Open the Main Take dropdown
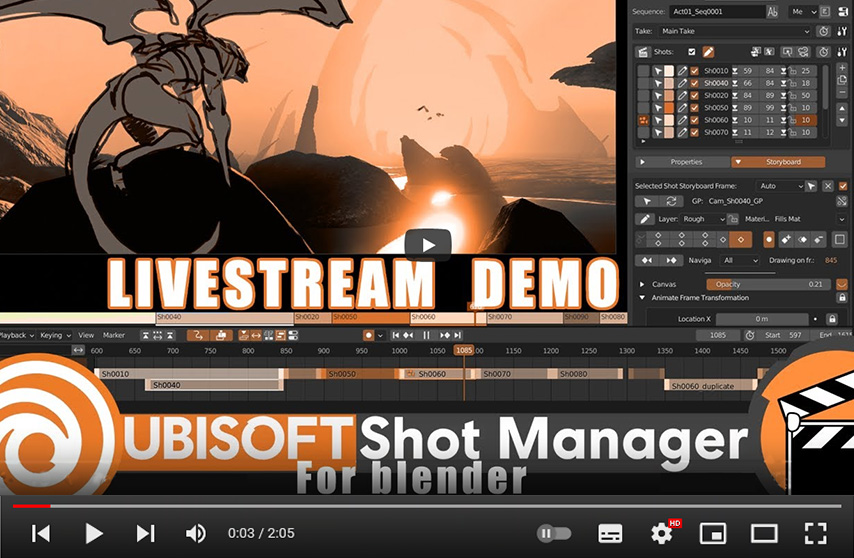This screenshot has height=558, width=854. 734,31
